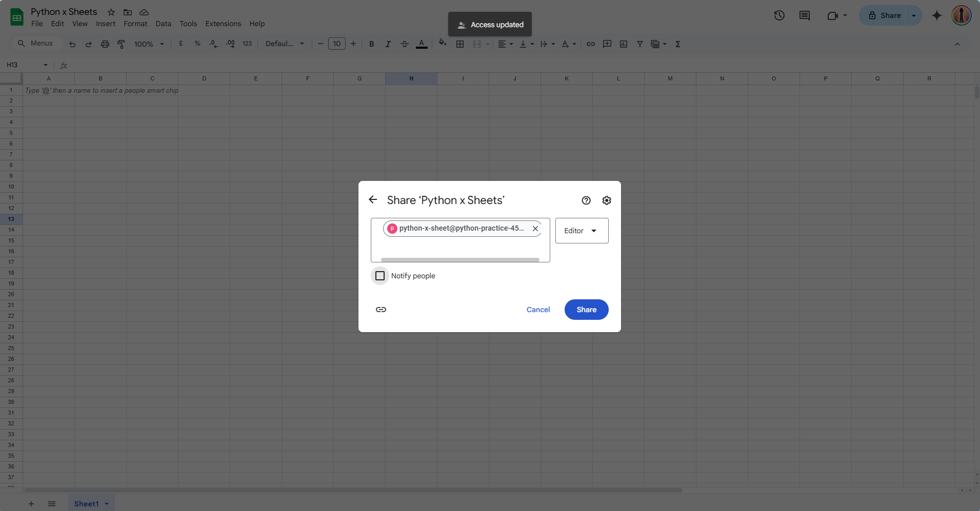The width and height of the screenshot is (980, 511).
Task: Open the View menu
Action: tap(80, 24)
